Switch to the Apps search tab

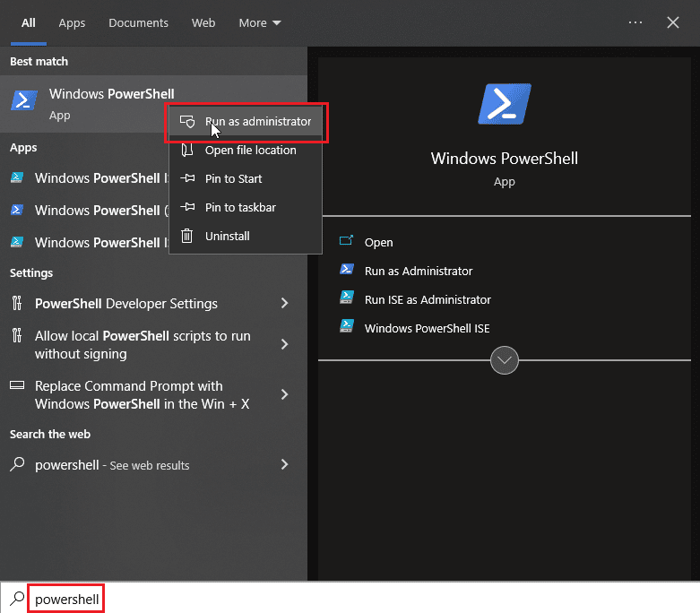click(72, 22)
